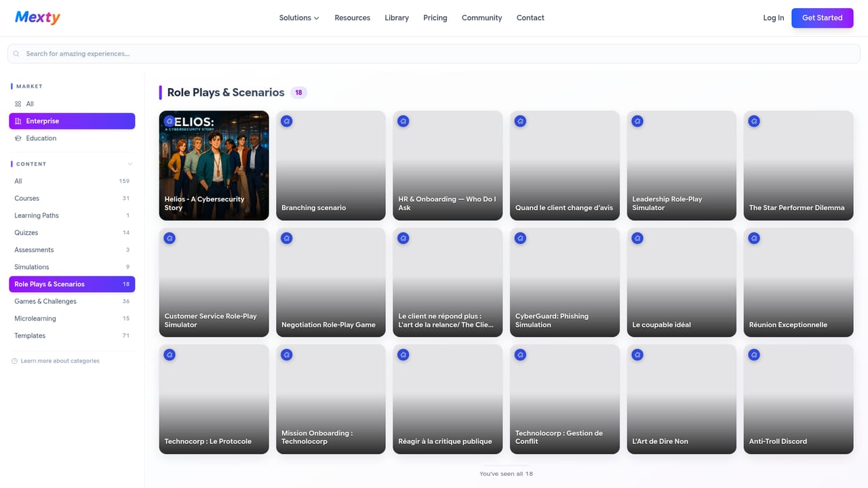Click badge icon on HR & Onboarding card
The image size is (868, 488).
coord(403,121)
